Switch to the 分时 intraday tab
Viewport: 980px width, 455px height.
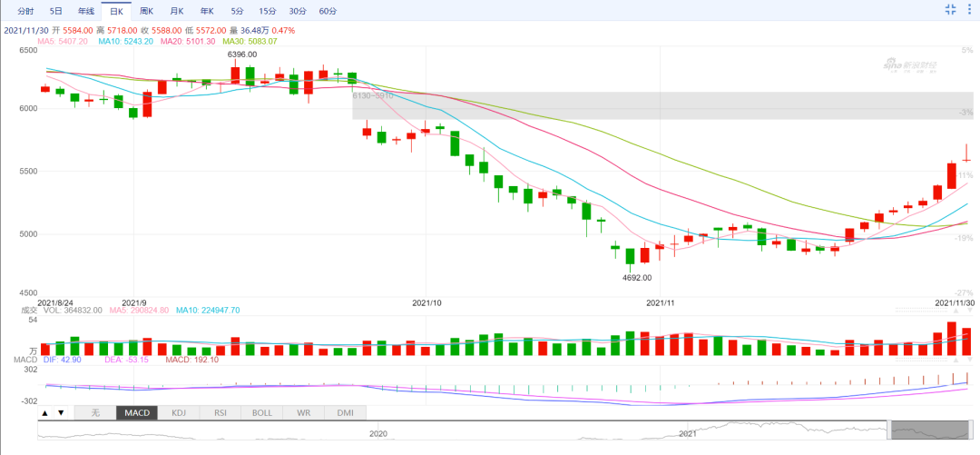24,11
